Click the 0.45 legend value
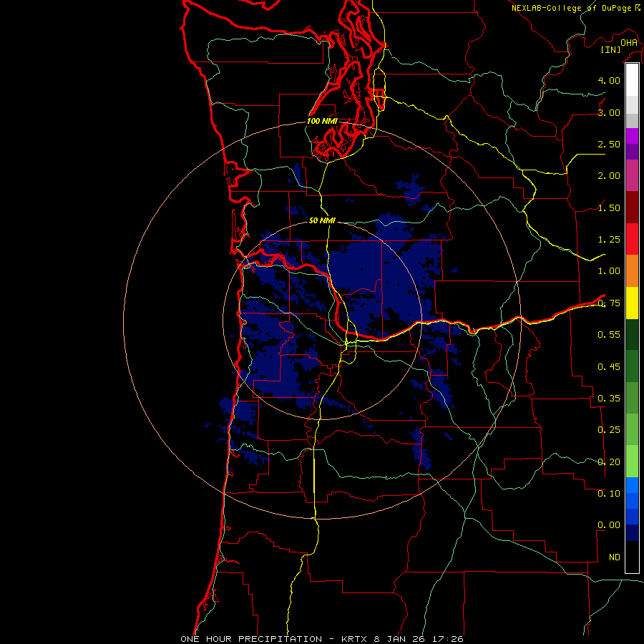 tap(609, 366)
